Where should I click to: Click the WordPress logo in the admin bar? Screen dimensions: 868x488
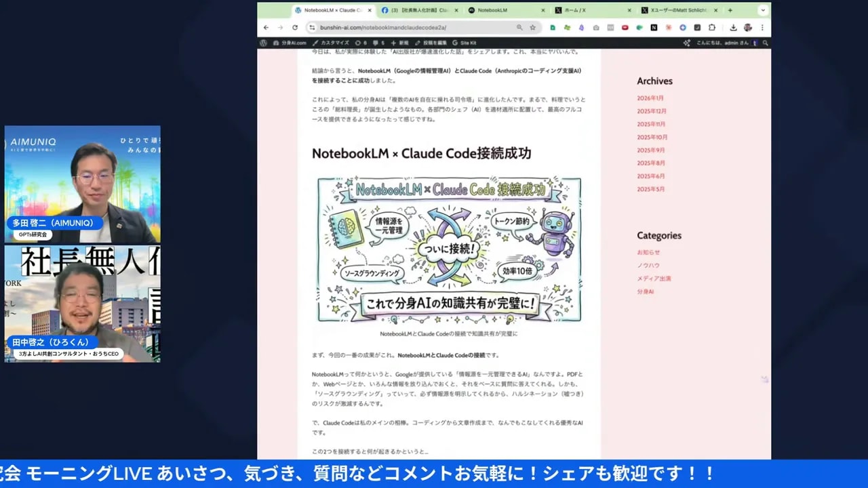point(262,42)
